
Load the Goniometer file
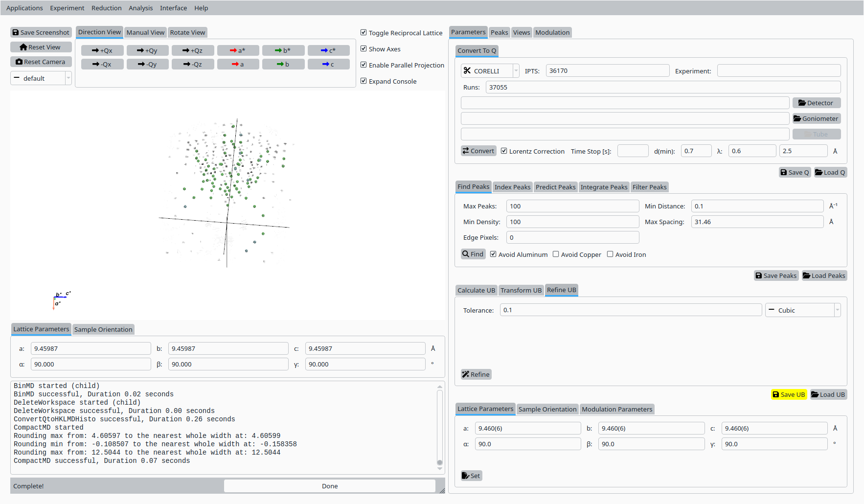tap(816, 118)
